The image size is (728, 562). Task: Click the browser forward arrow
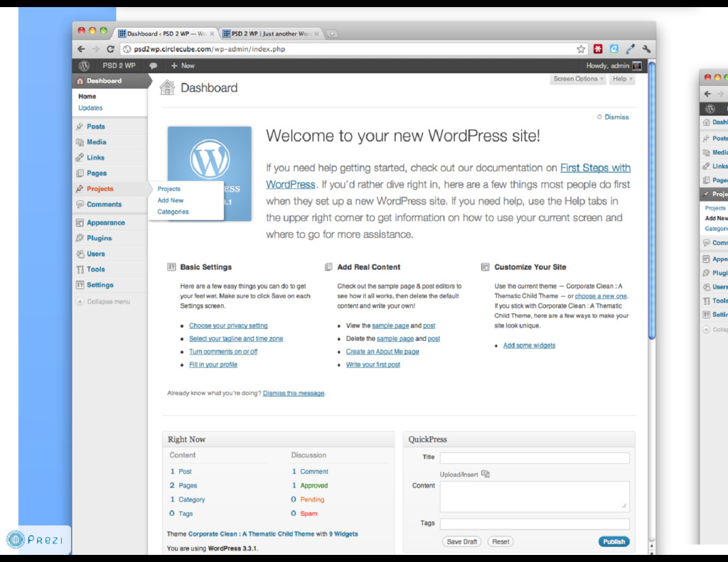[x=96, y=49]
